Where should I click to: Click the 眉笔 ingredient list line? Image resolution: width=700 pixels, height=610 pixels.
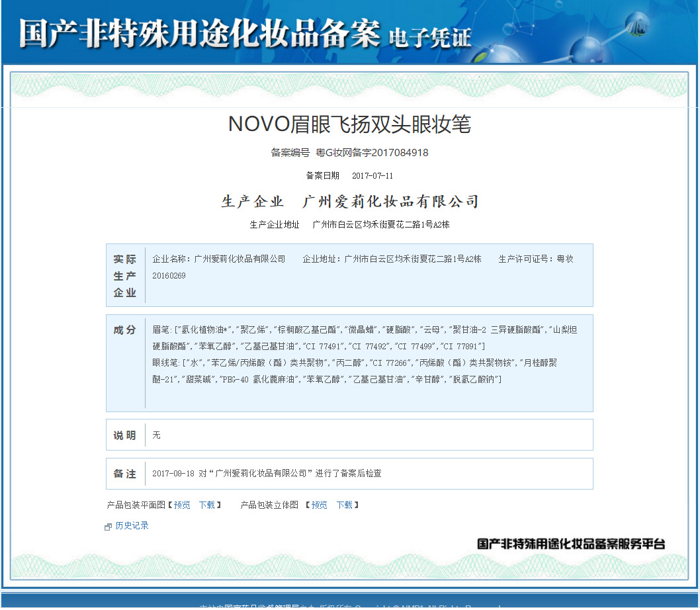click(x=365, y=338)
